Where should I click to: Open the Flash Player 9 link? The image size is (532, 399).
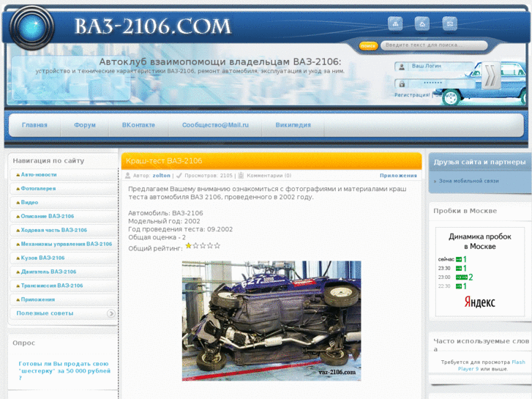click(492, 365)
